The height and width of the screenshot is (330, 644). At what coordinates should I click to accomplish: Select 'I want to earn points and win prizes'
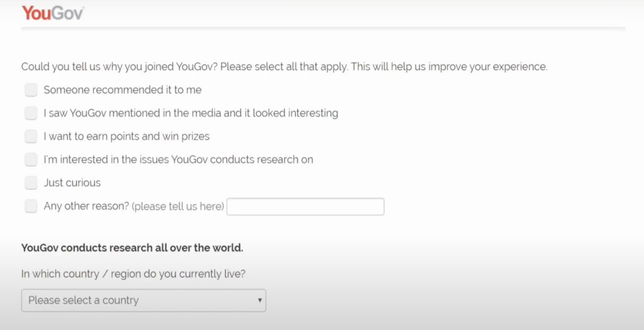31,136
